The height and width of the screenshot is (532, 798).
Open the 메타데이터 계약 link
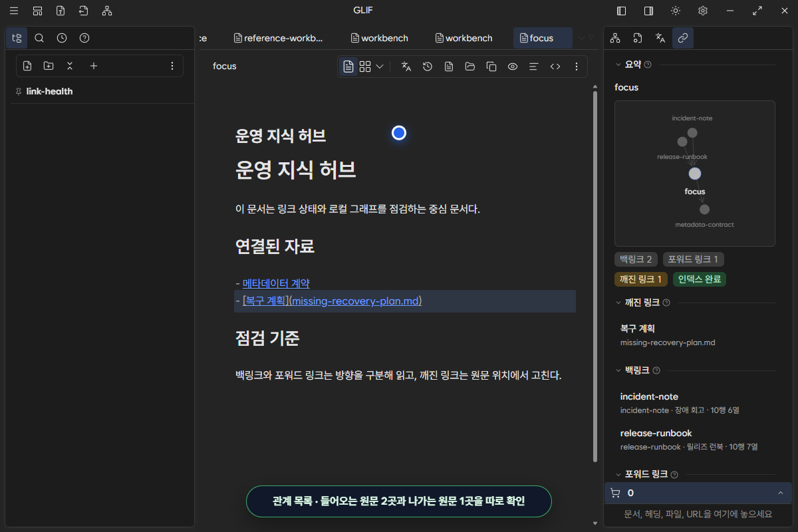pos(276,283)
